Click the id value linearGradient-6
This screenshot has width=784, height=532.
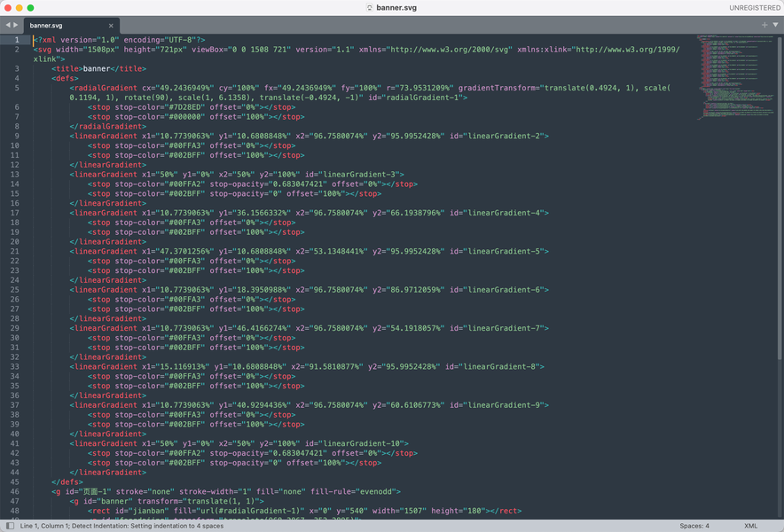tap(503, 290)
